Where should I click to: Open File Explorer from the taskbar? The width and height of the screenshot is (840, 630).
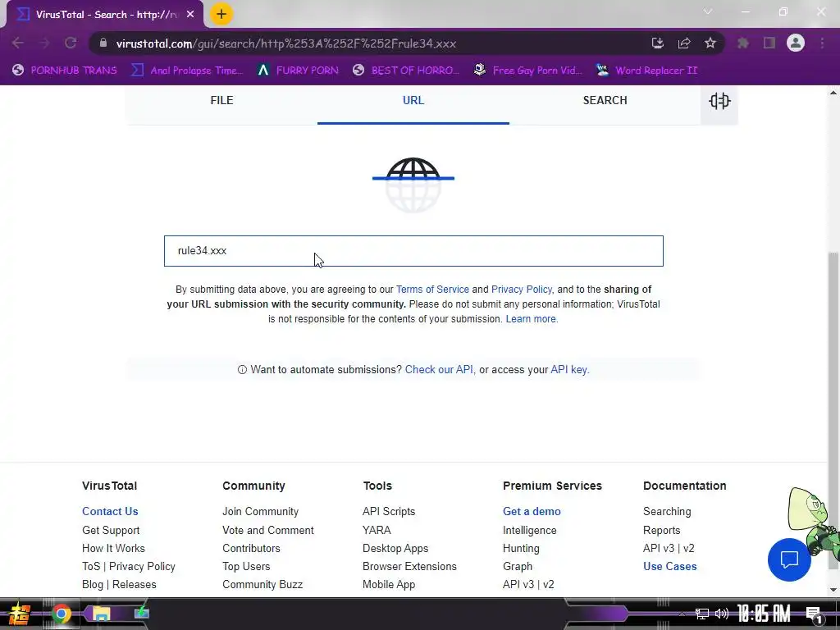pyautogui.click(x=101, y=614)
